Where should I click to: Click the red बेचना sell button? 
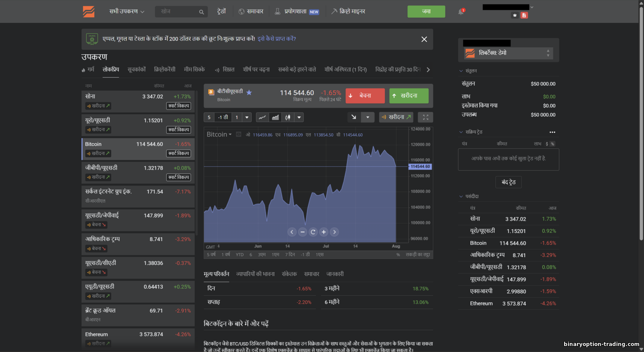365,96
